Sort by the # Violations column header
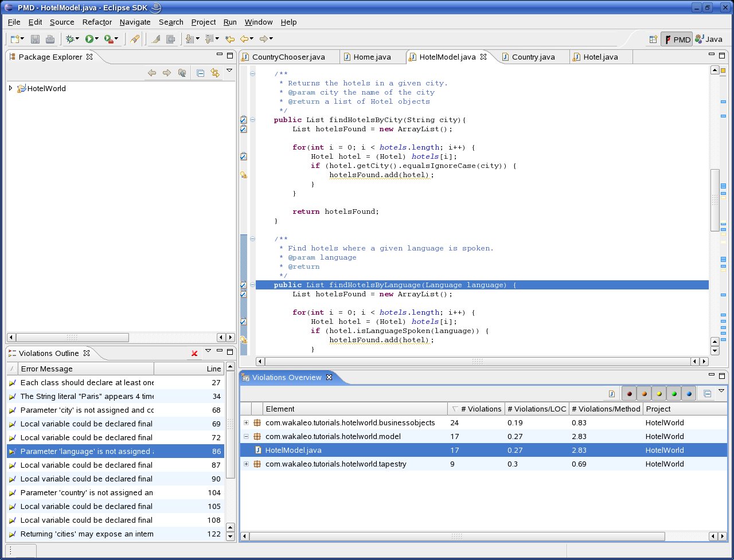Screen dimensions: 734x560 pyautogui.click(x=475, y=409)
